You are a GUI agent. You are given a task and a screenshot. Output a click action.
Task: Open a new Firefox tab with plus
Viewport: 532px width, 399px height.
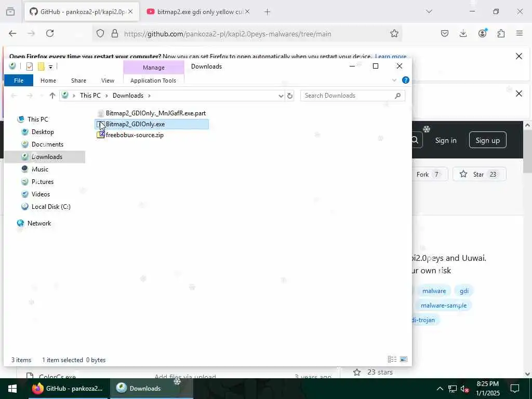(268, 12)
